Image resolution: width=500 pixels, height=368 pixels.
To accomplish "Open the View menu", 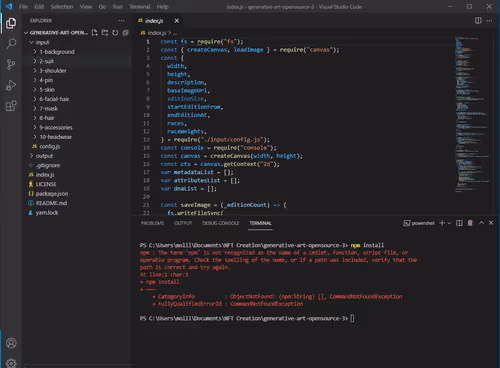I will (86, 7).
